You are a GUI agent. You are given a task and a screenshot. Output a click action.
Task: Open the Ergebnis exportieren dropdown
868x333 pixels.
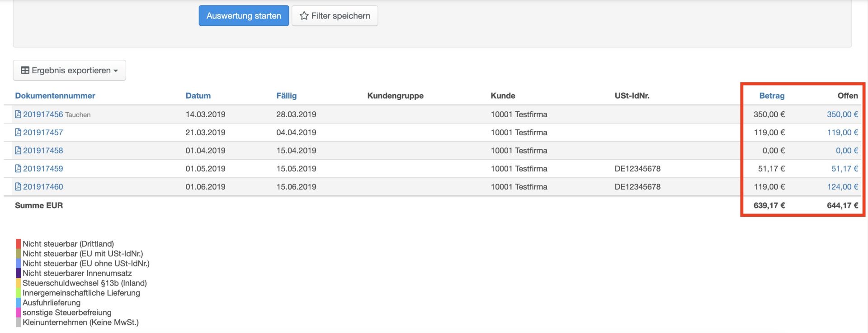pyautogui.click(x=70, y=71)
